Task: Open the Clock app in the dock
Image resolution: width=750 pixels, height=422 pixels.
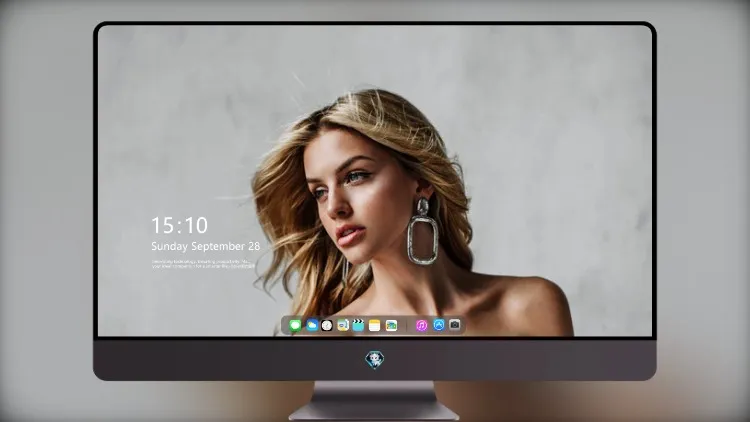Action: click(x=327, y=325)
